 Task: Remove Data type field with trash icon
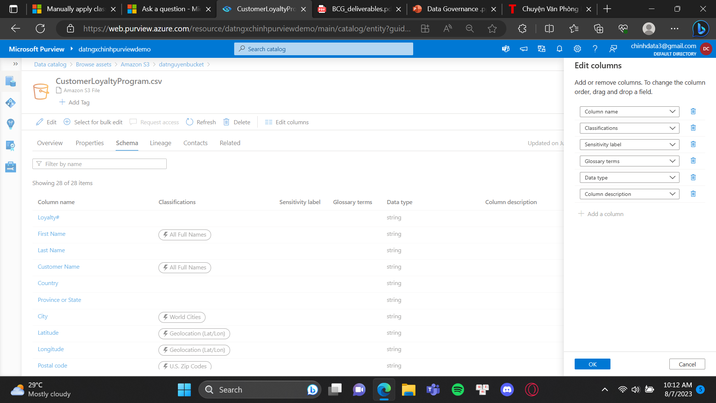[x=693, y=177]
